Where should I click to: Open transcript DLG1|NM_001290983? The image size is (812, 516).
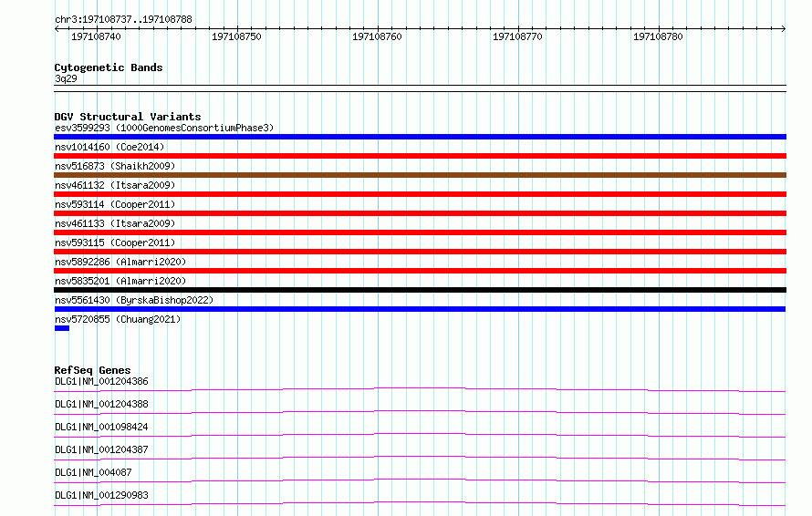click(x=101, y=495)
